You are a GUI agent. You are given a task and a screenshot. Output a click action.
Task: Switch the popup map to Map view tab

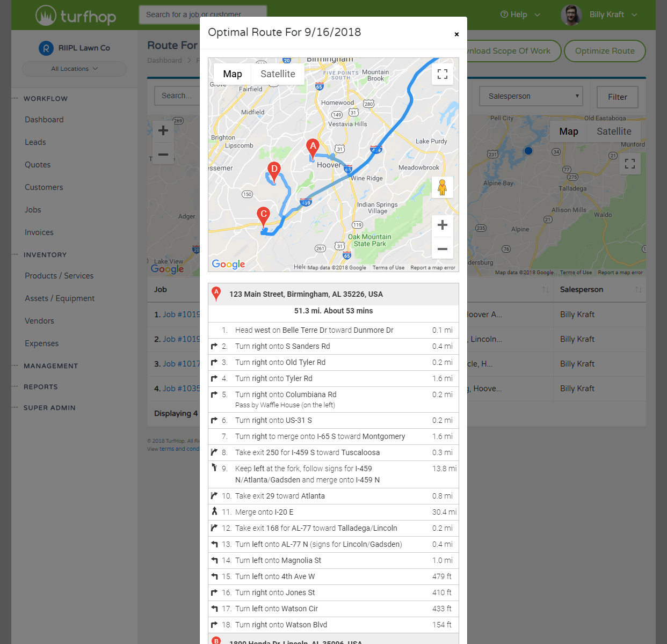click(231, 74)
